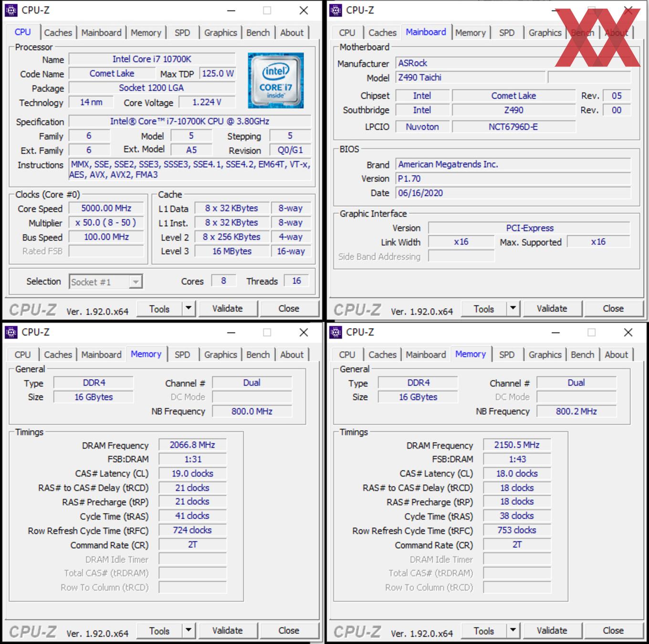The height and width of the screenshot is (644, 649).
Task: Click the Core Voltage value 1.224 V
Action: 207,102
